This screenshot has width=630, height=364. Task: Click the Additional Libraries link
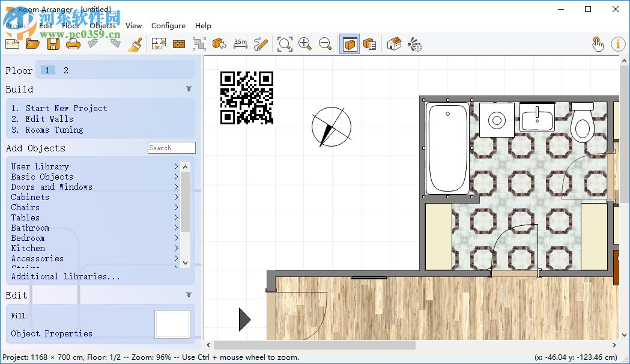point(65,276)
